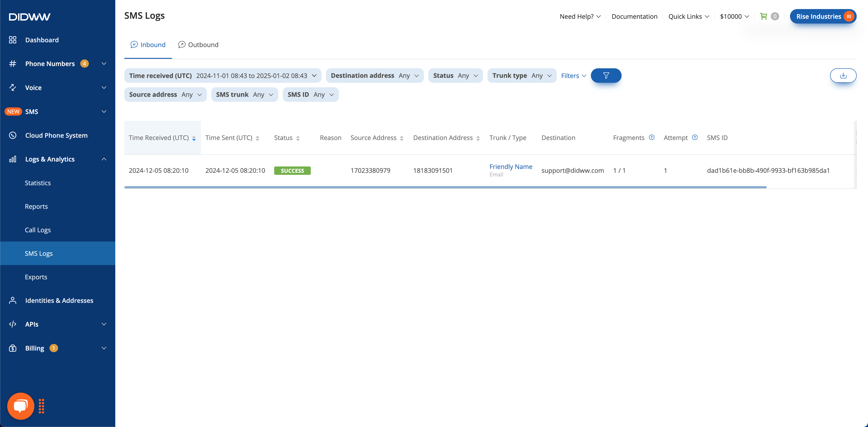The height and width of the screenshot is (427, 868).
Task: Click the Fragments help question icon
Action: pyautogui.click(x=652, y=137)
